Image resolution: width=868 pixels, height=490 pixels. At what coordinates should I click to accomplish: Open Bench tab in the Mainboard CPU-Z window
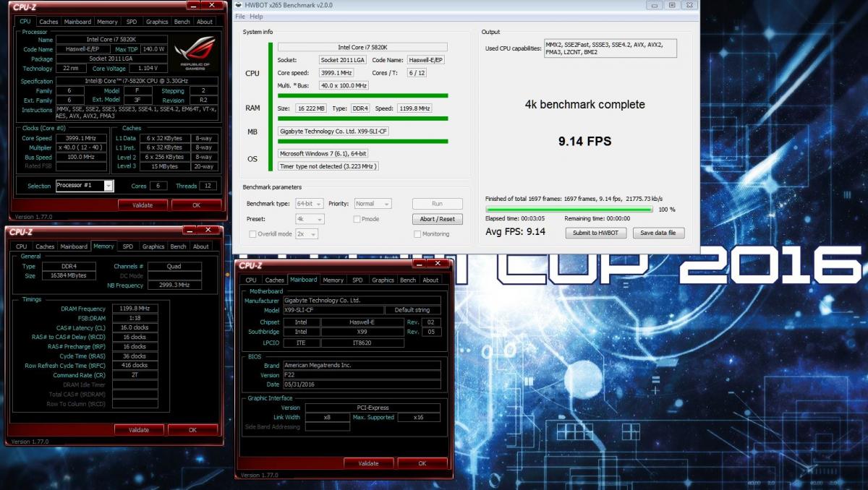[x=408, y=280]
